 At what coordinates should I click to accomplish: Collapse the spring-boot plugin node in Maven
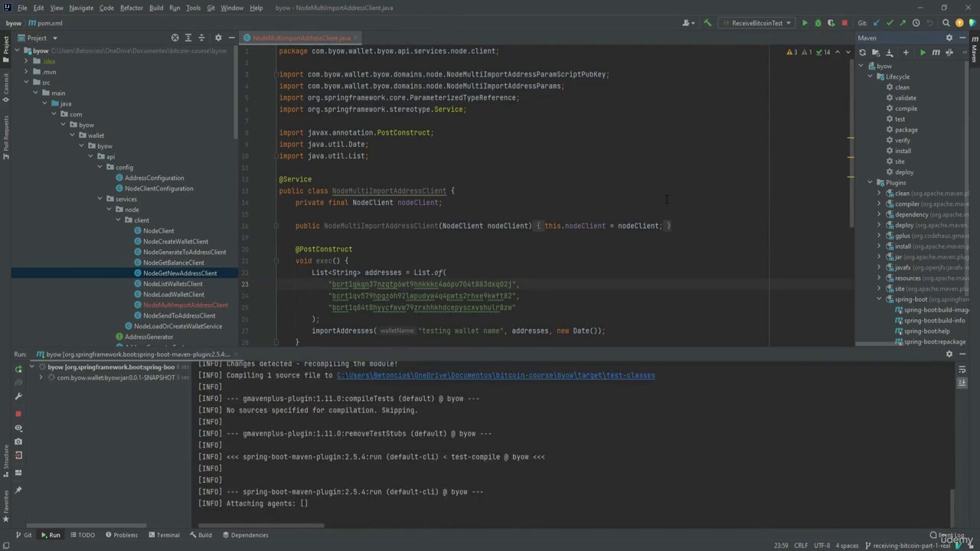point(879,299)
